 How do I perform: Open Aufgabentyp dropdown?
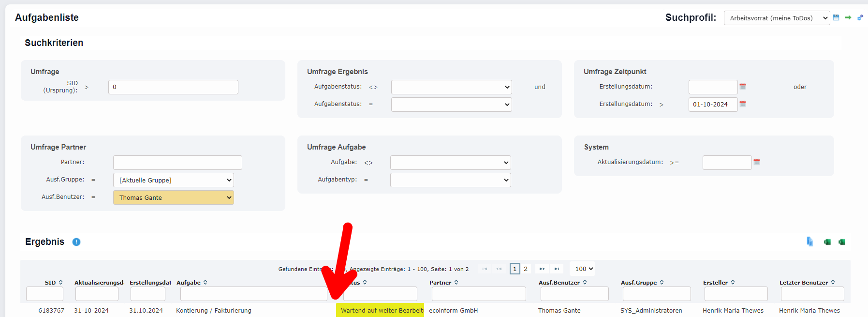point(451,180)
